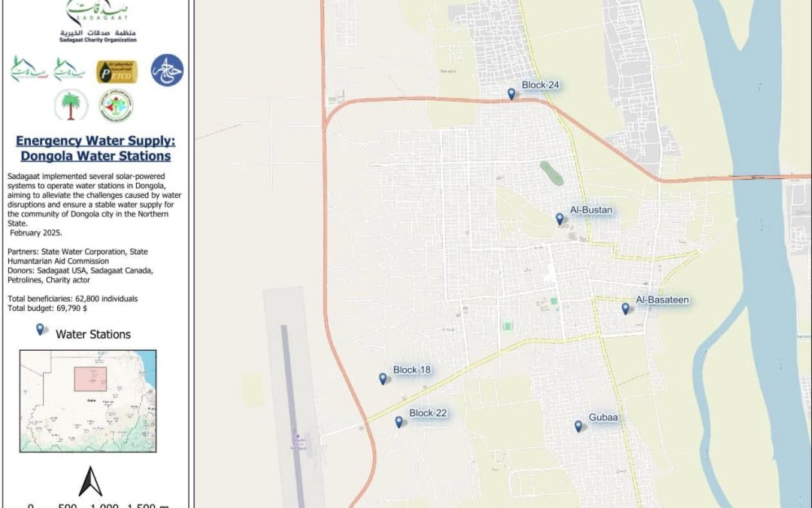Click the '1,000' scale bar label
The width and height of the screenshot is (812, 508).
click(104, 505)
